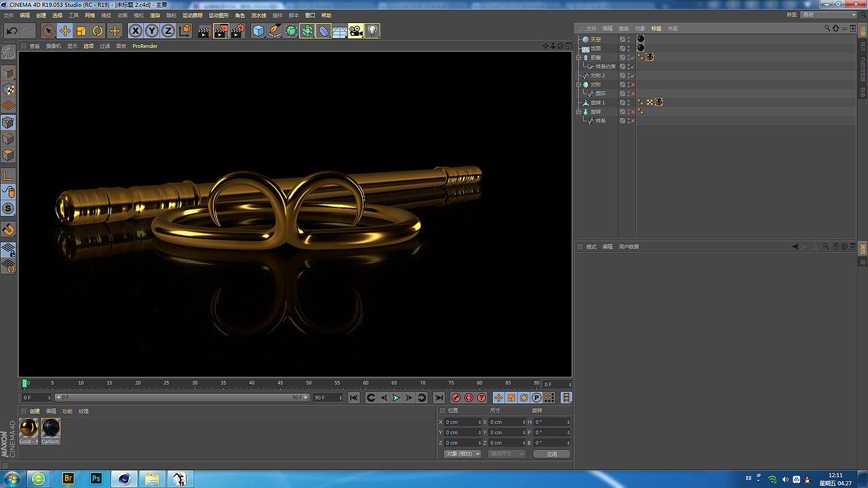Activate the Scale tool in the top toolbar

pos(81,30)
